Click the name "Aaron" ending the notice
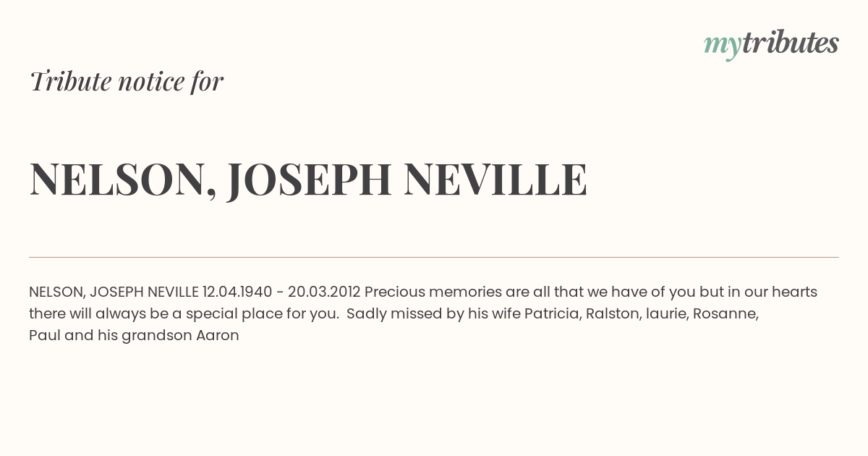The image size is (868, 456). pos(217,336)
